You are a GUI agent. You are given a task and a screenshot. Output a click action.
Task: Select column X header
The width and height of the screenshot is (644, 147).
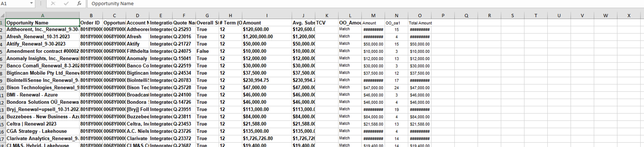629,16
